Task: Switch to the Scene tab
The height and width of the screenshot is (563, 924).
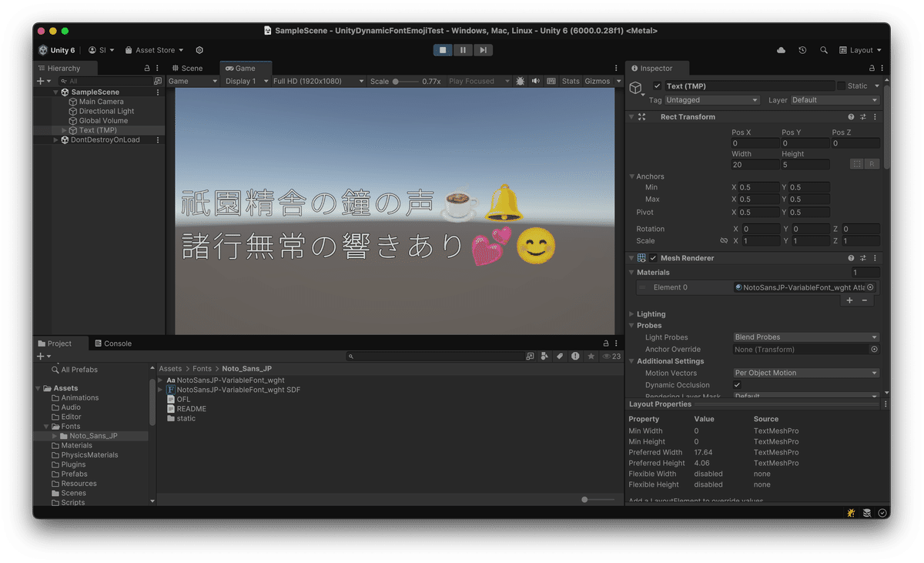Action: click(x=187, y=68)
